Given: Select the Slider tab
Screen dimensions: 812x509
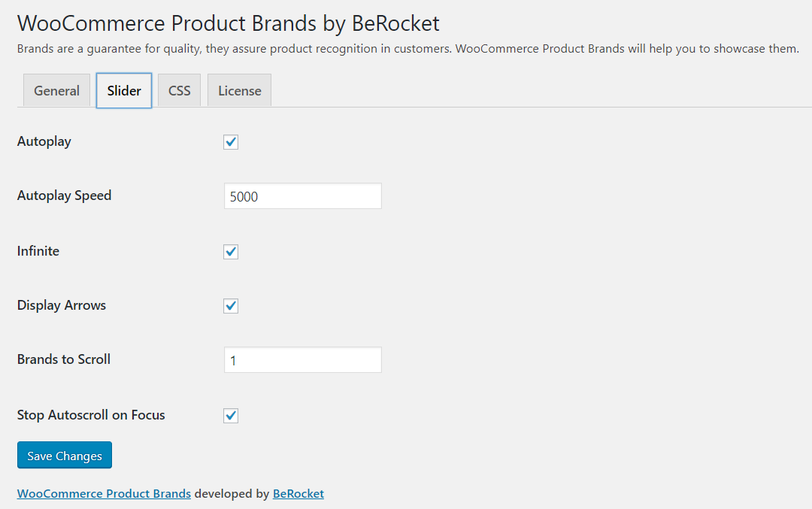Looking at the screenshot, I should click(123, 90).
